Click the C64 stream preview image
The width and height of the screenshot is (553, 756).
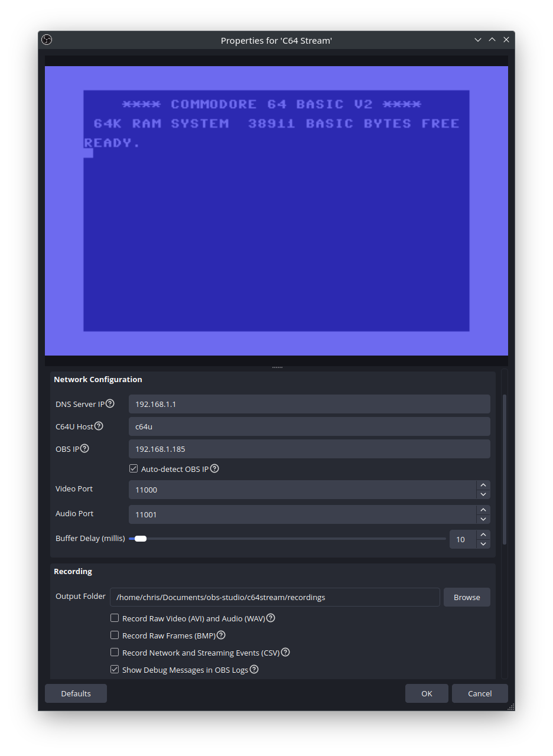276,211
